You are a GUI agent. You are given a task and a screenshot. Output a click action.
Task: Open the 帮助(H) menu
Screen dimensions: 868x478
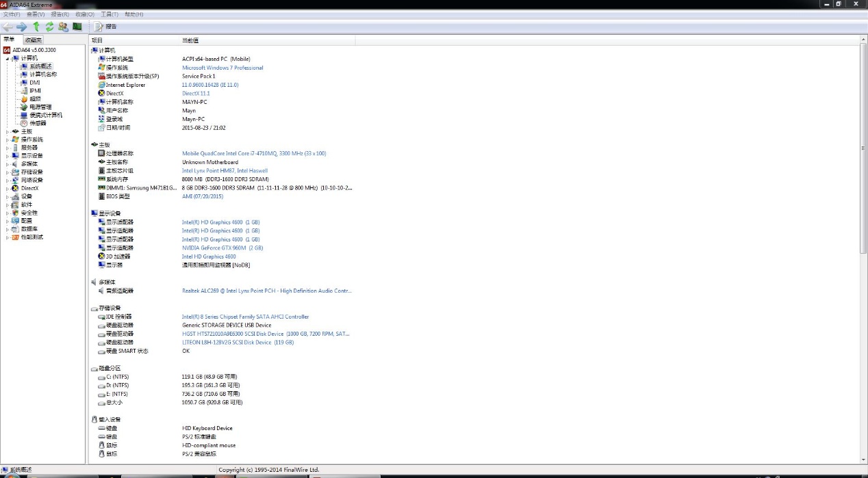(134, 14)
